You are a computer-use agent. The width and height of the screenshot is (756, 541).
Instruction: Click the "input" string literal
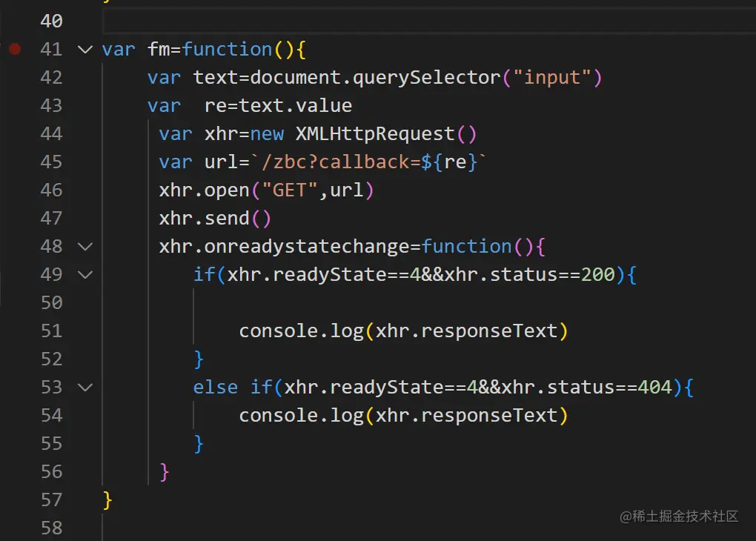click(552, 77)
